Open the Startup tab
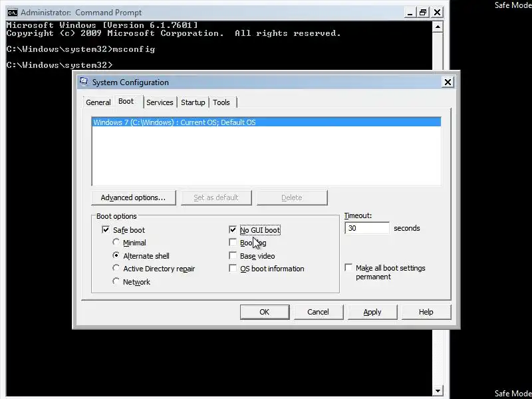532x399 pixels. pyautogui.click(x=193, y=102)
